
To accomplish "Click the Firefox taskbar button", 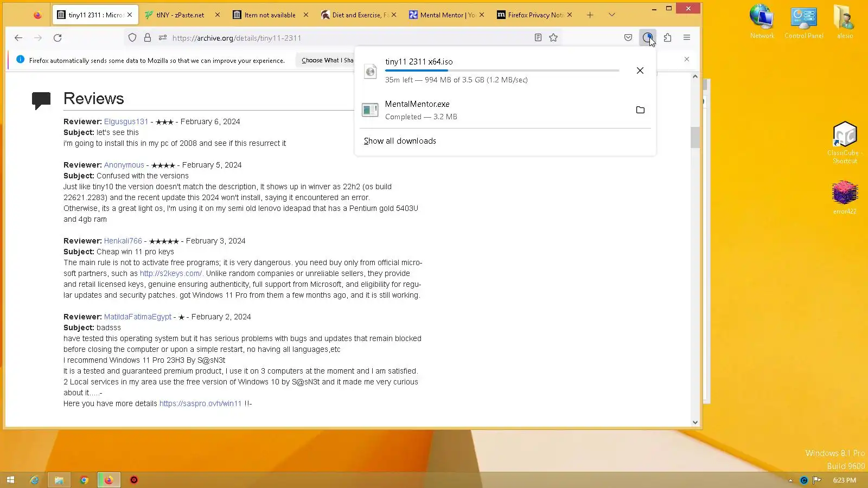I will [109, 480].
